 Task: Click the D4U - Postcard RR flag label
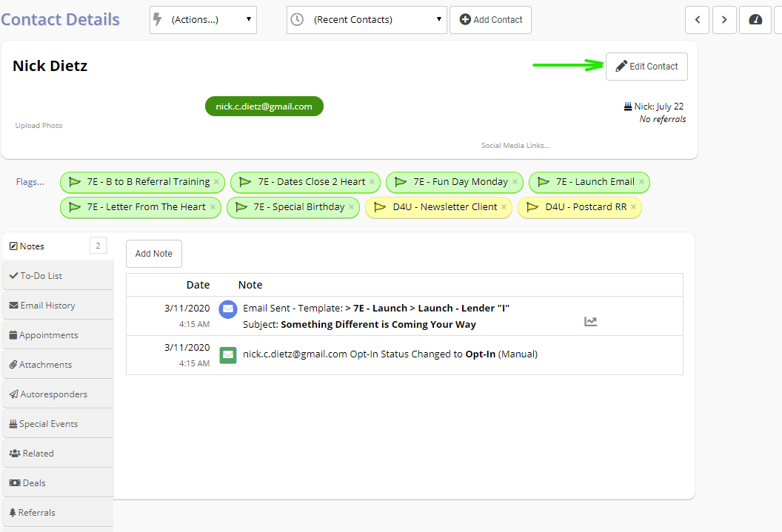click(586, 206)
